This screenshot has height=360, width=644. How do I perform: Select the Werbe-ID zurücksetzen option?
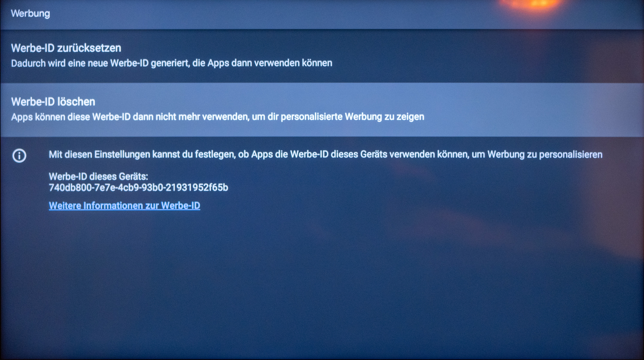322,56
